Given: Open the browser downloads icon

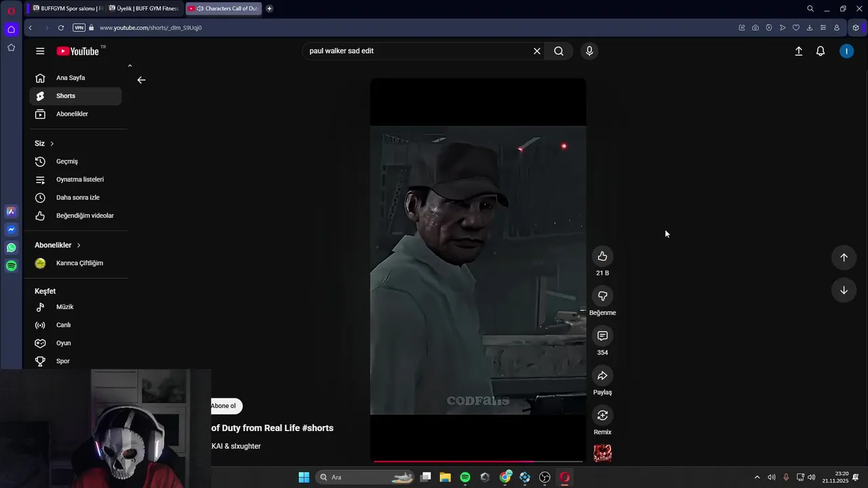Looking at the screenshot, I should [x=810, y=28].
